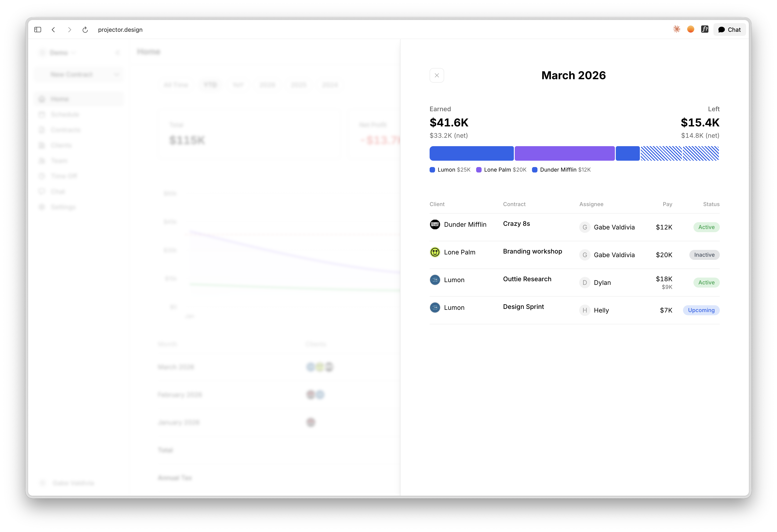The width and height of the screenshot is (777, 532).
Task: Close the March 2026 detail panel
Action: click(437, 76)
